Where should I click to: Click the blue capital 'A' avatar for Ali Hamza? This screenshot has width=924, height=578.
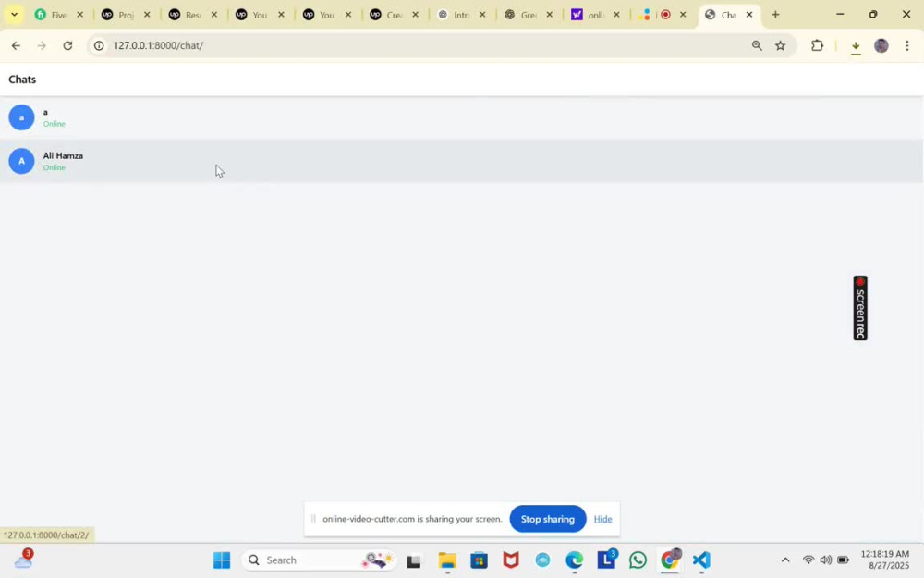(x=21, y=161)
